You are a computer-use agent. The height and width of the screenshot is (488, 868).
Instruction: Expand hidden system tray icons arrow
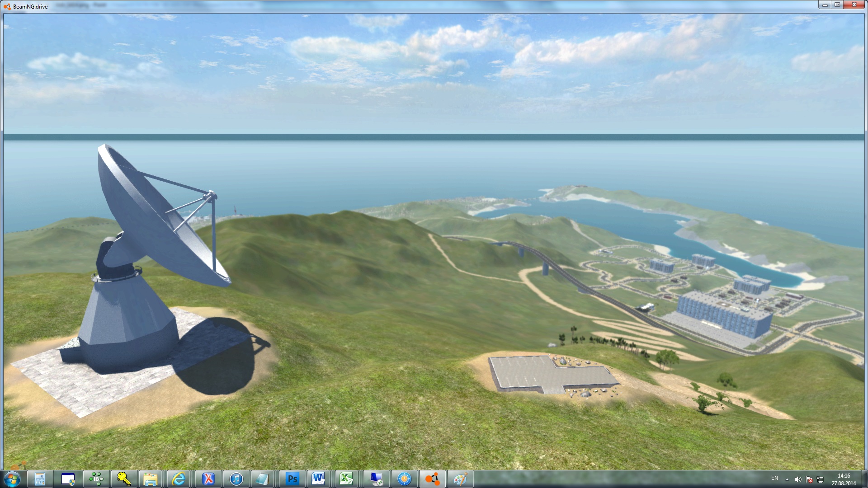(787, 479)
